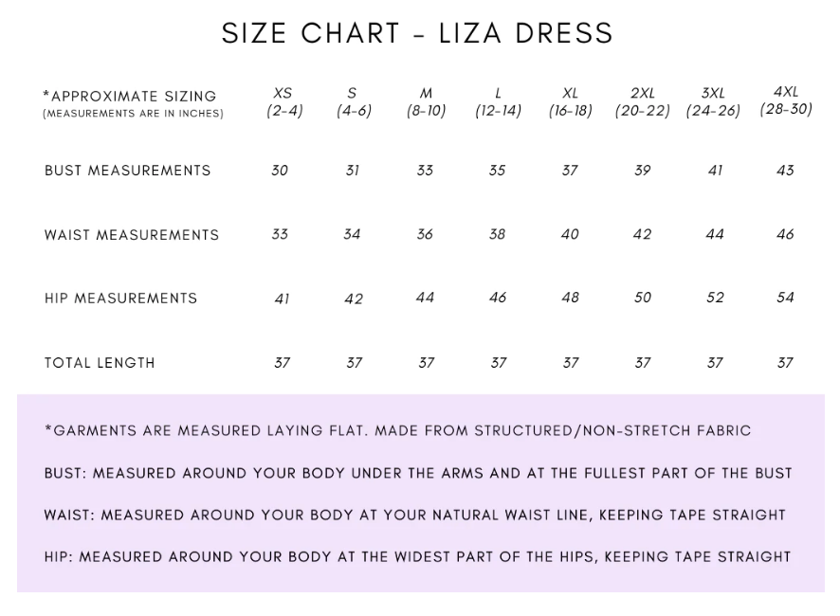Viewport: 840px width, 616px height.
Task: Select the Waist measuring instruction line
Action: pyautogui.click(x=414, y=516)
